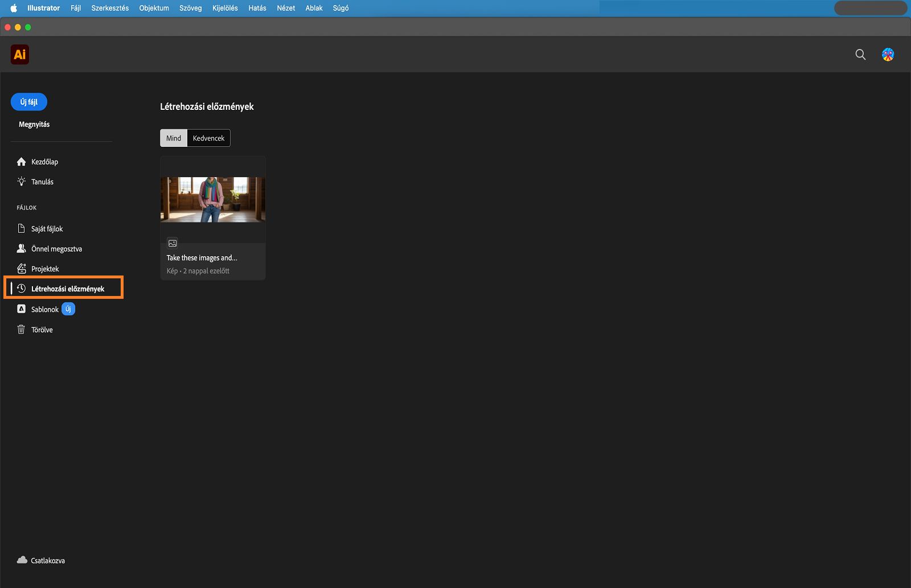Open the Illustrator app menu

tap(43, 8)
